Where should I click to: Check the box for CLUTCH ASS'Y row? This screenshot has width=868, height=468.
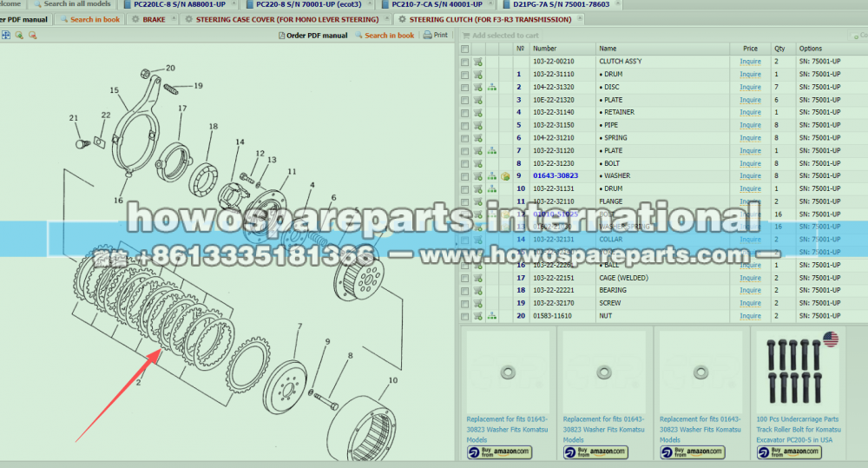tap(465, 62)
